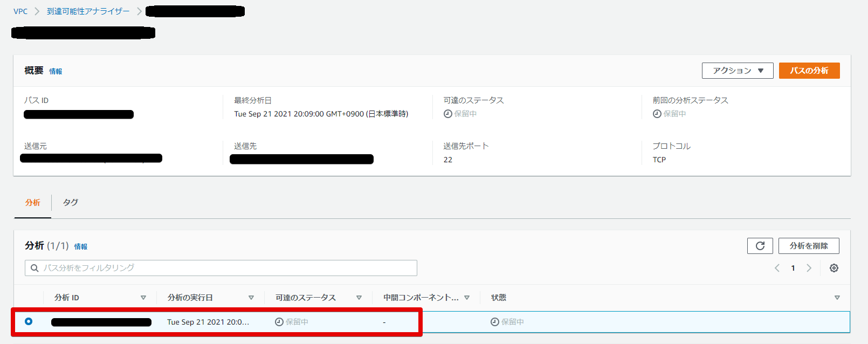Viewport: 868px width, 344px height.
Task: Click 保留中 text under 前回の分析ステータス
Action: pos(675,114)
